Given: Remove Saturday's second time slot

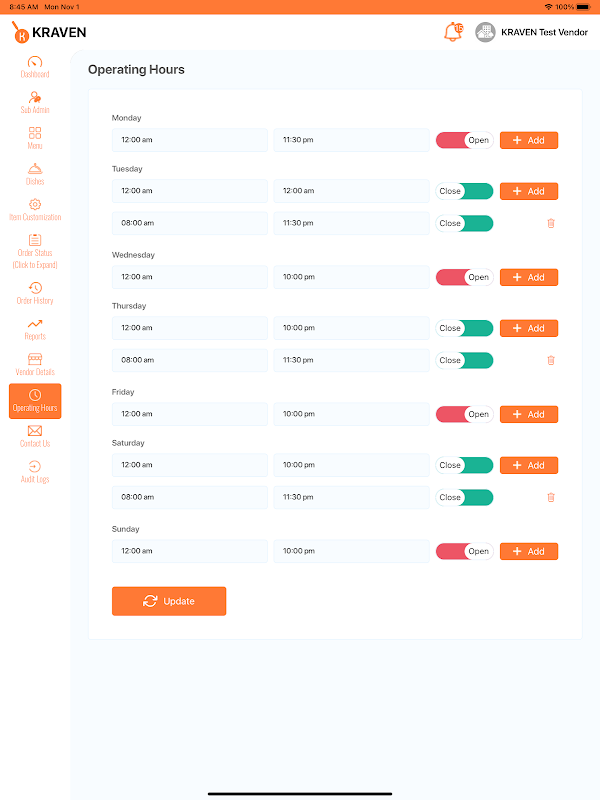Looking at the screenshot, I should (550, 497).
